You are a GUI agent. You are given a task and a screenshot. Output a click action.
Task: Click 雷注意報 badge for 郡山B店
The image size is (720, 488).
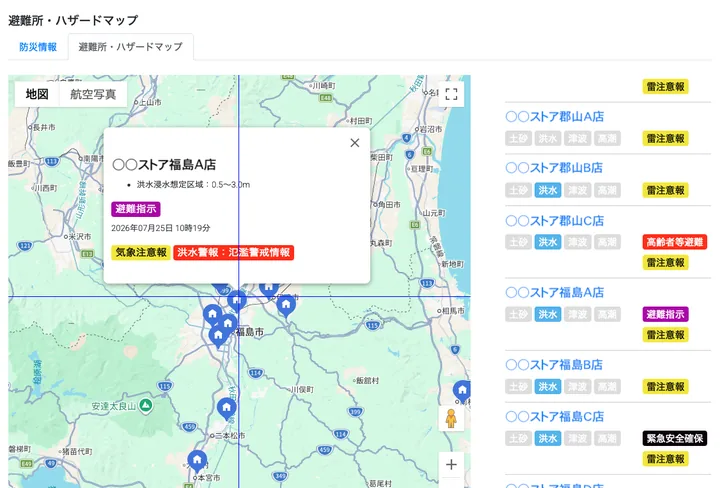(x=665, y=190)
